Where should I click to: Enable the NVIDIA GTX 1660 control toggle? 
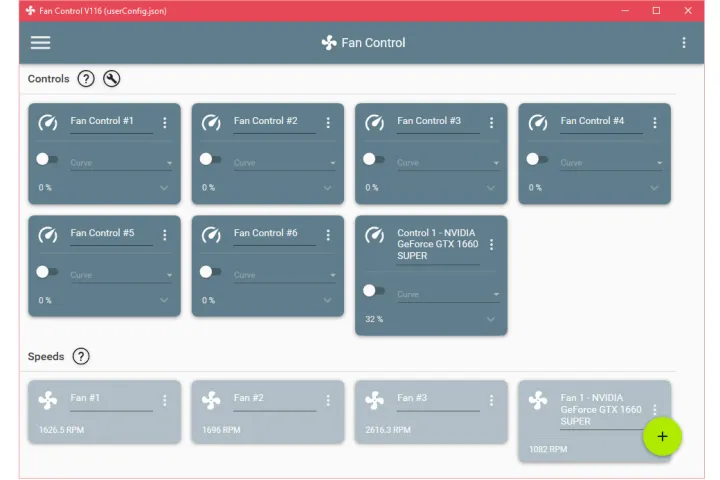pos(374,290)
